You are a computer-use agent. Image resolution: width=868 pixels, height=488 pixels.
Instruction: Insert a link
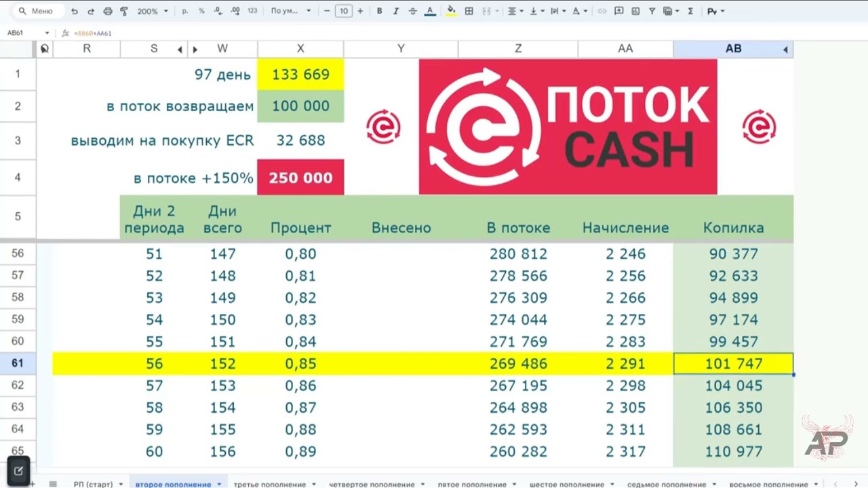(x=601, y=12)
